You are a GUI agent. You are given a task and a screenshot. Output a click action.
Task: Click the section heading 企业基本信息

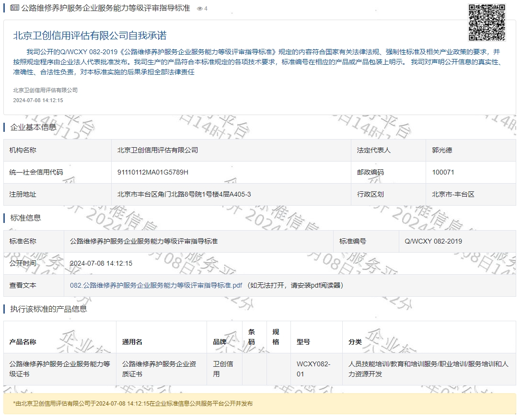click(x=33, y=127)
